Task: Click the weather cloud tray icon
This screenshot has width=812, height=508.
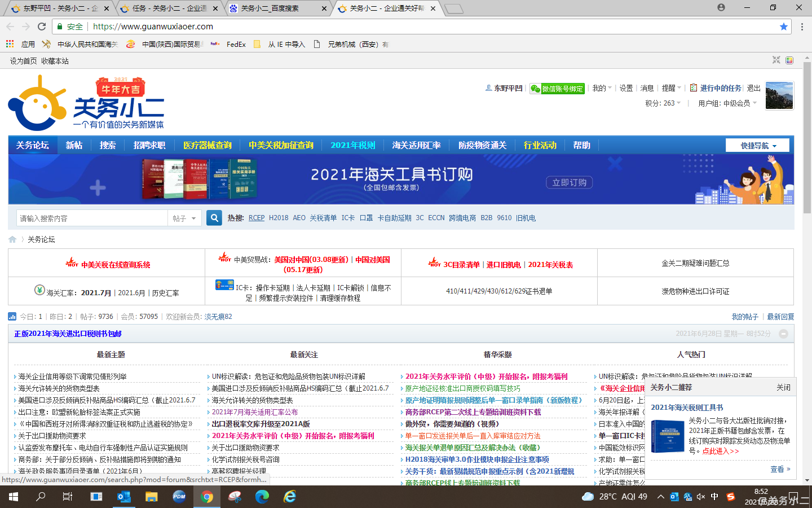Action: pos(588,497)
